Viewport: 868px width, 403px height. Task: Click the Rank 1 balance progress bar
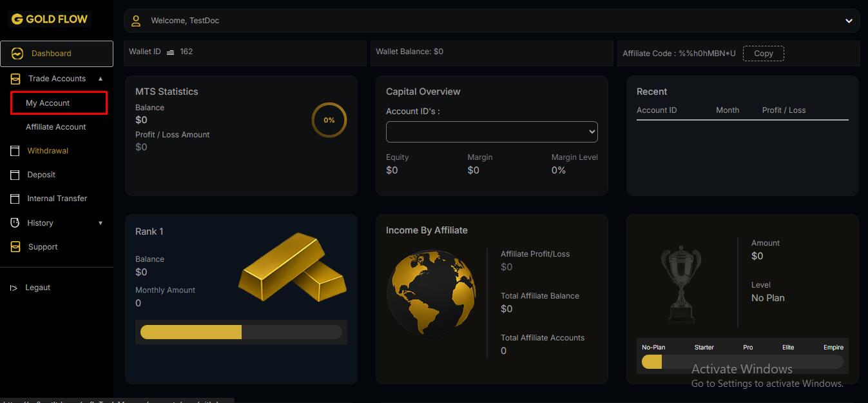click(240, 331)
